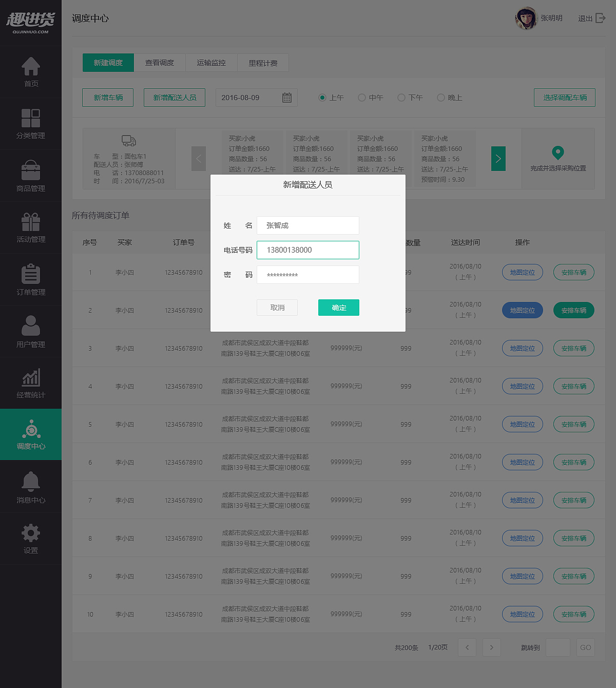Switch to 查看调度 tab

point(160,63)
